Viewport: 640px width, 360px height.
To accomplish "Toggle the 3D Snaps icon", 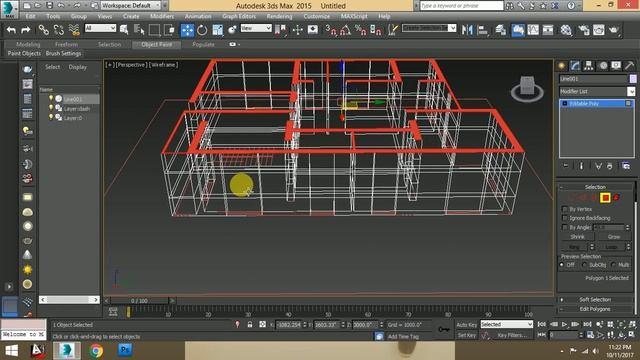I will click(x=331, y=30).
